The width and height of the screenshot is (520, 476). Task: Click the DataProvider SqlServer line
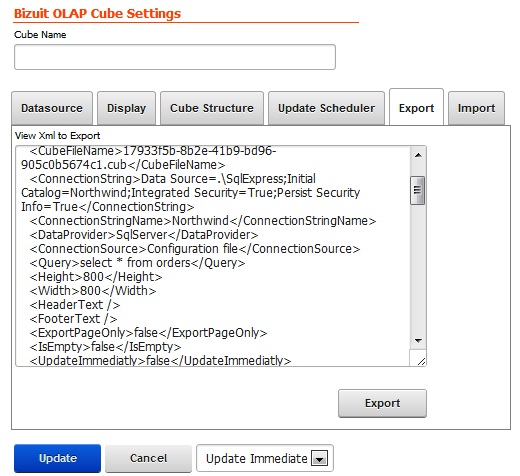click(x=143, y=235)
